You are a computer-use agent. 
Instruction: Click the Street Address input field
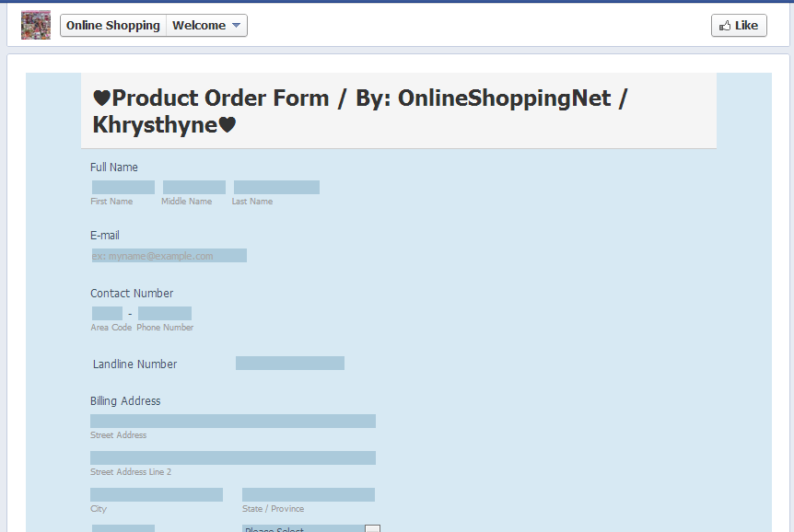[x=233, y=422]
